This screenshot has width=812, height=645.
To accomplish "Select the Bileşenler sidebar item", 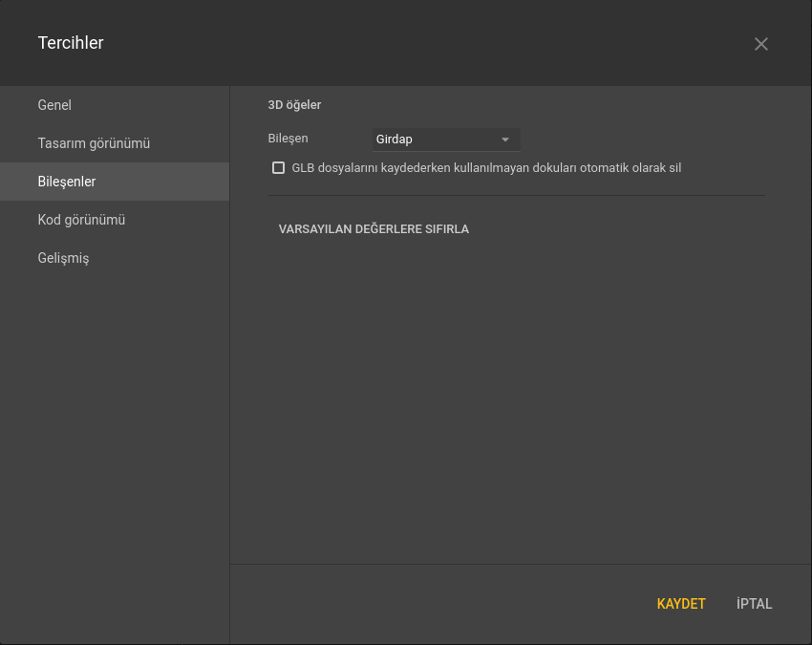I will 67,182.
